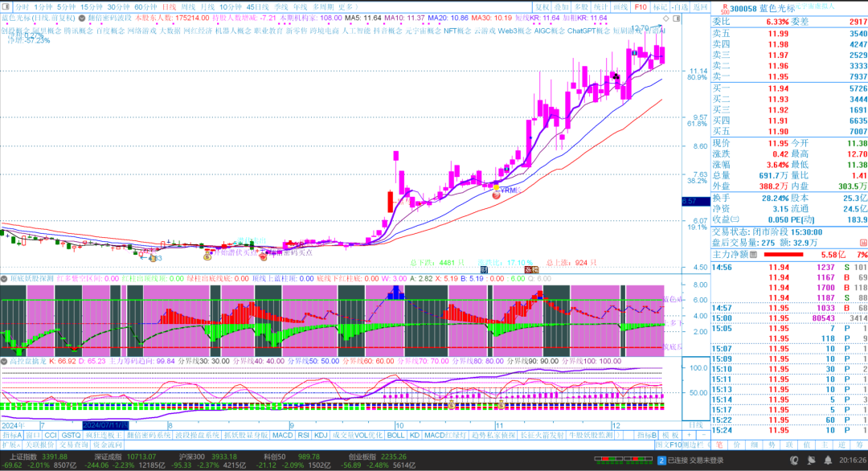Open the 主力净额 detail icon
868x471 pixels.
point(753,254)
